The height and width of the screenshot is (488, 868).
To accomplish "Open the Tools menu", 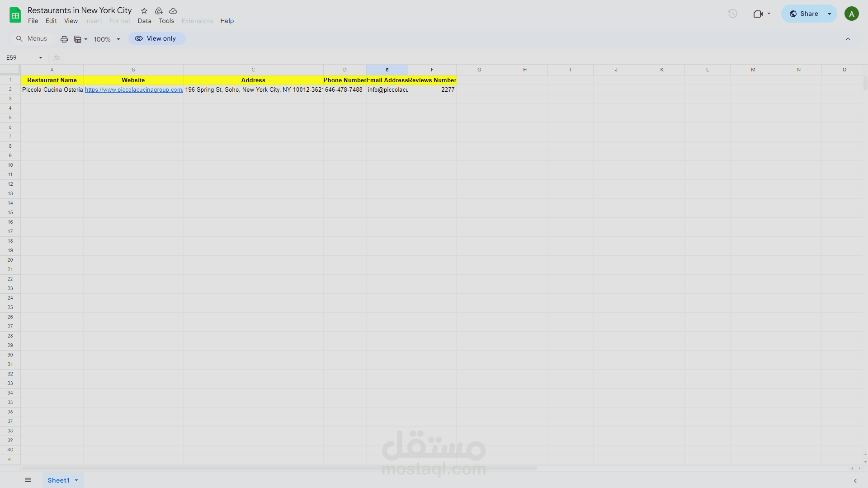I will point(166,21).
